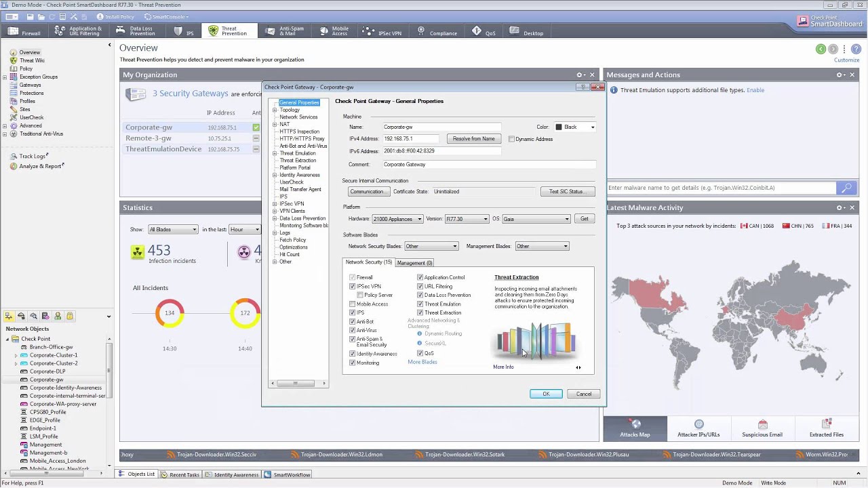
Task: Open the OS dropdown showing Gaia
Action: coord(536,219)
